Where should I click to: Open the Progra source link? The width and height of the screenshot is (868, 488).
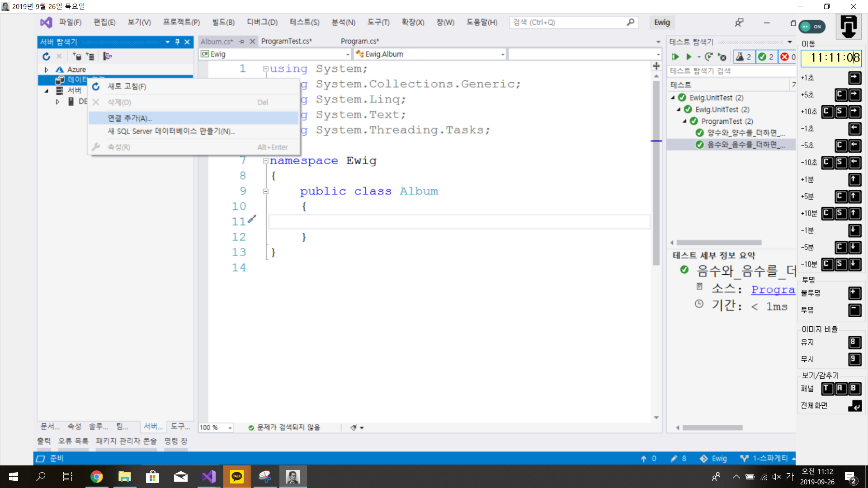pyautogui.click(x=773, y=290)
